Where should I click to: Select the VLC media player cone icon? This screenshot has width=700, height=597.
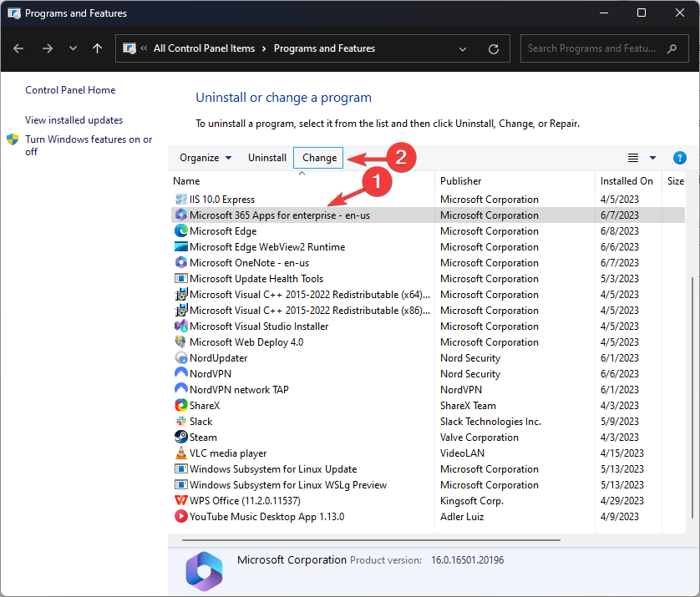pyautogui.click(x=180, y=453)
